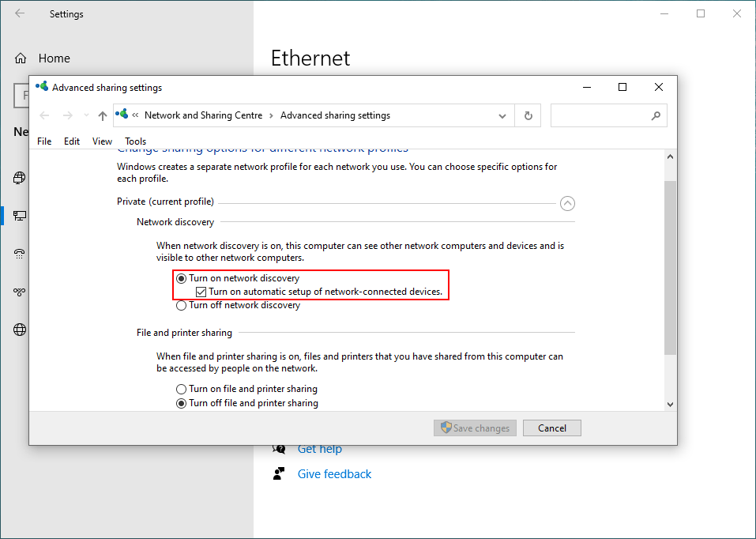This screenshot has width=756, height=539.
Task: Click the Home icon in Settings sidebar
Action: 19,58
